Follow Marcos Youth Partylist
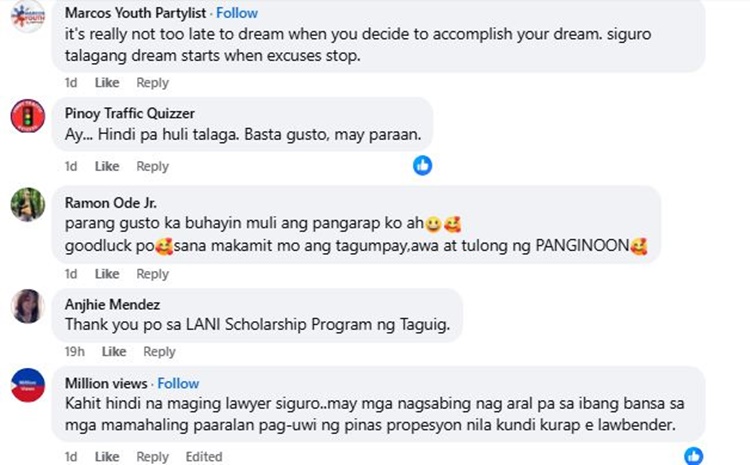This screenshot has height=465, width=750. (x=237, y=13)
